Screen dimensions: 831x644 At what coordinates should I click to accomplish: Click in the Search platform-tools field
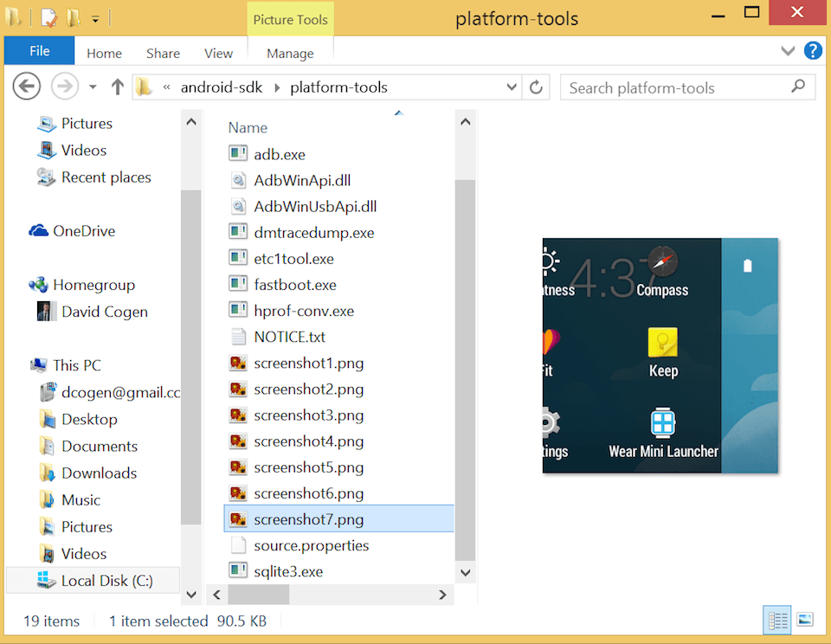675,87
